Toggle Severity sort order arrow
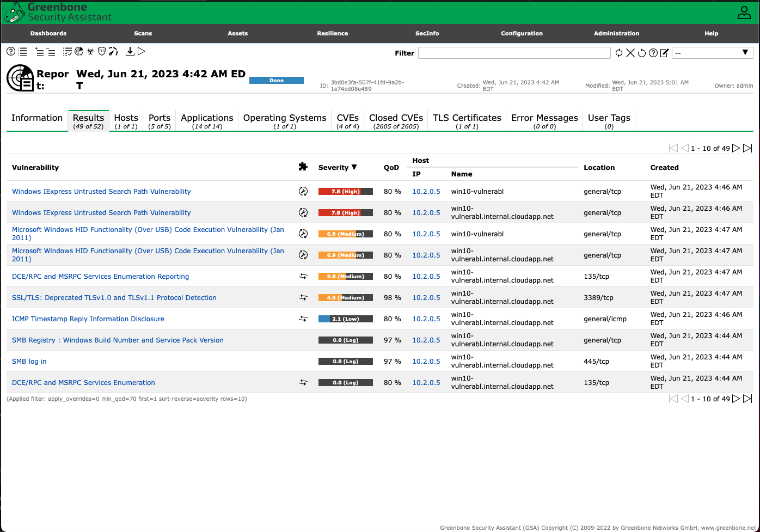 (354, 167)
